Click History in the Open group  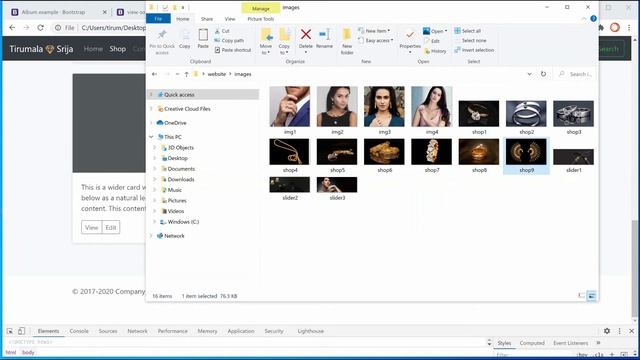point(435,51)
